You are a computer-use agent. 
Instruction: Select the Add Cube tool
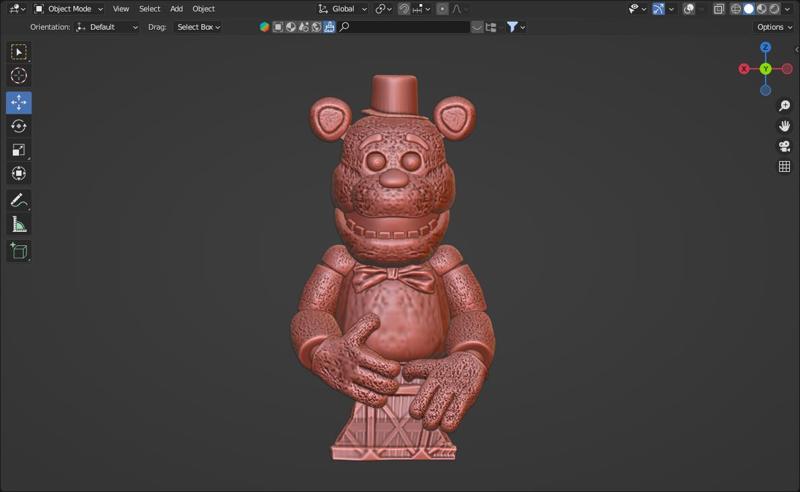pos(19,251)
